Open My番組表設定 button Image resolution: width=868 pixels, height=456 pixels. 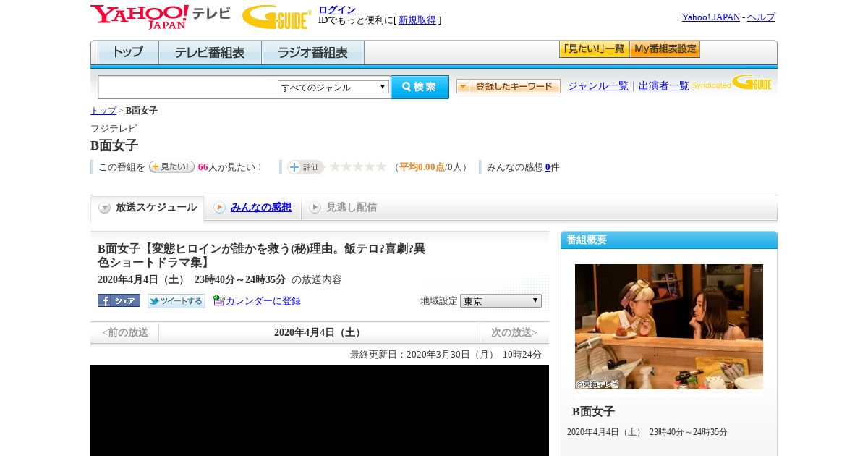point(665,49)
